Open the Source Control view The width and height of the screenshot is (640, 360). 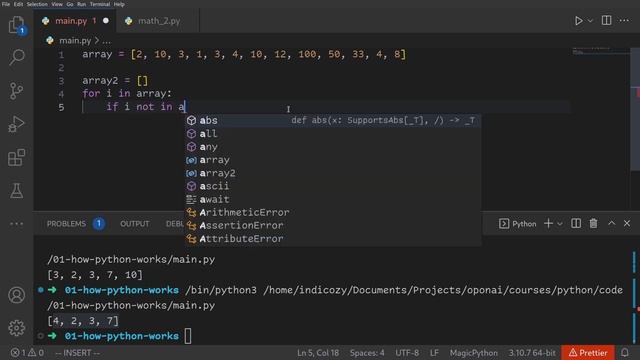click(16, 91)
